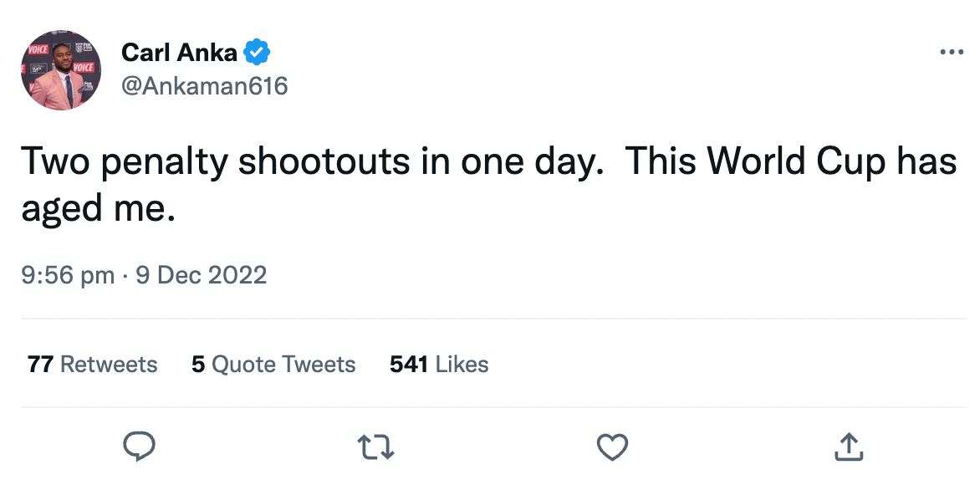The image size is (980, 480).
Task: Click the blue verified badge
Action: point(257,53)
